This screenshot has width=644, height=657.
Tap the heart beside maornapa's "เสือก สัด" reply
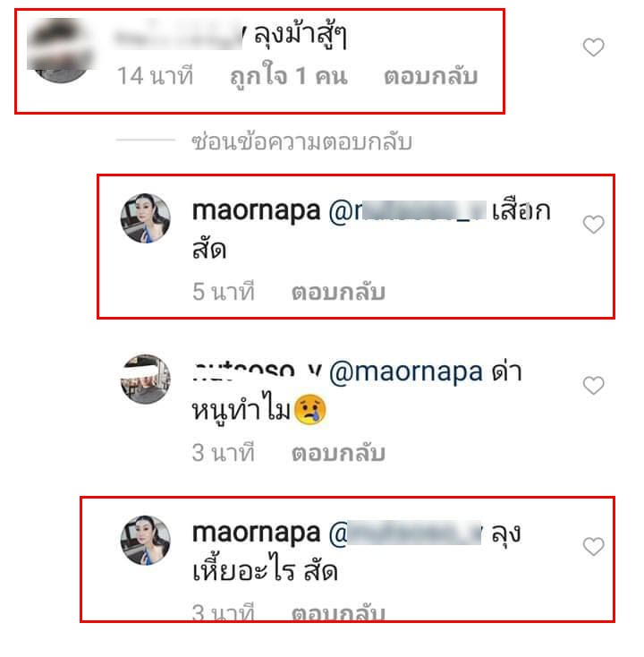tap(593, 225)
